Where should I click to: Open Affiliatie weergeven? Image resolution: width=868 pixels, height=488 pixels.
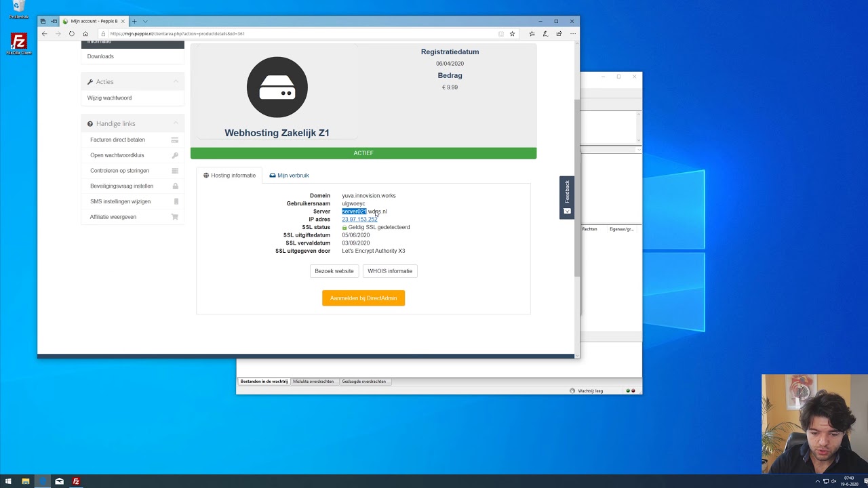tap(113, 217)
